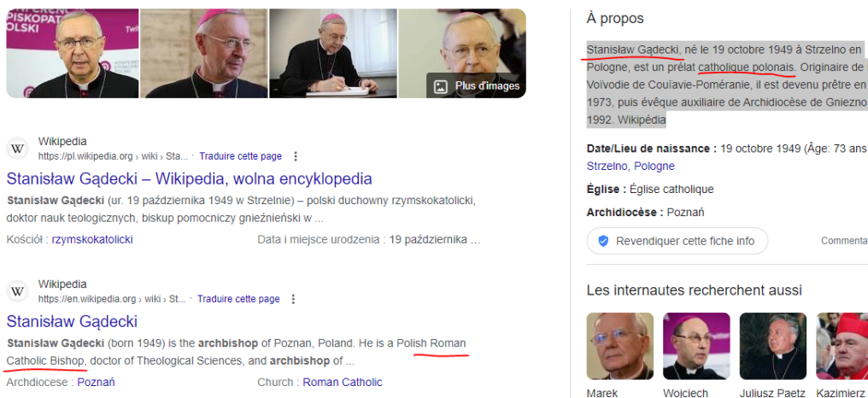The width and height of the screenshot is (868, 398).
Task: Open the Polish Wikipedia result's three-dot menu
Action: (296, 156)
